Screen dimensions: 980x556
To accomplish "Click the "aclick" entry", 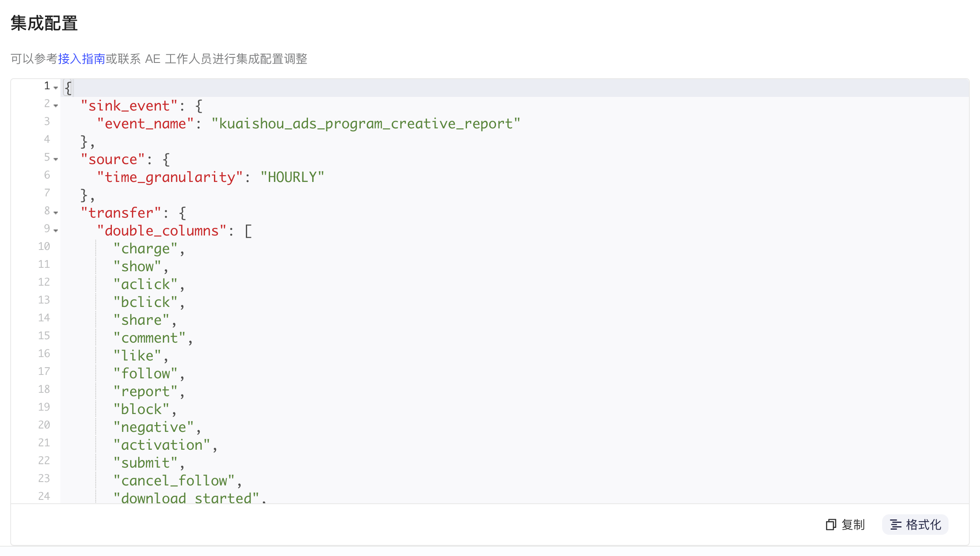I will (x=145, y=284).
